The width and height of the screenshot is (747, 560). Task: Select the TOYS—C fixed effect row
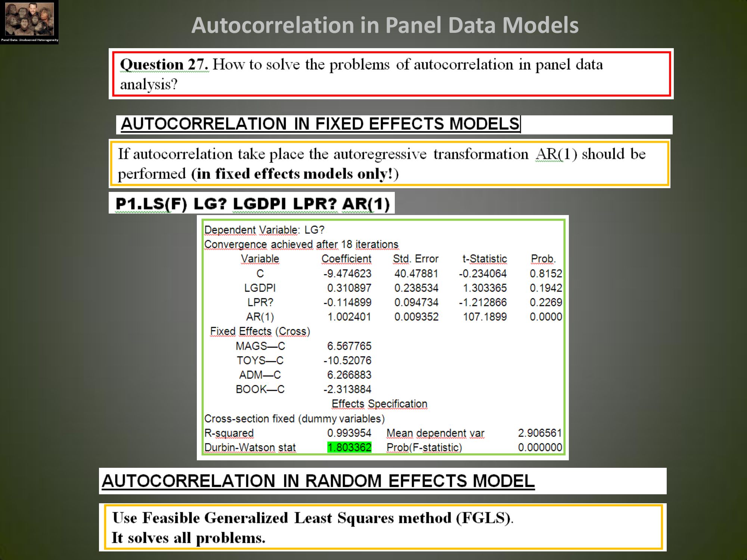260,360
